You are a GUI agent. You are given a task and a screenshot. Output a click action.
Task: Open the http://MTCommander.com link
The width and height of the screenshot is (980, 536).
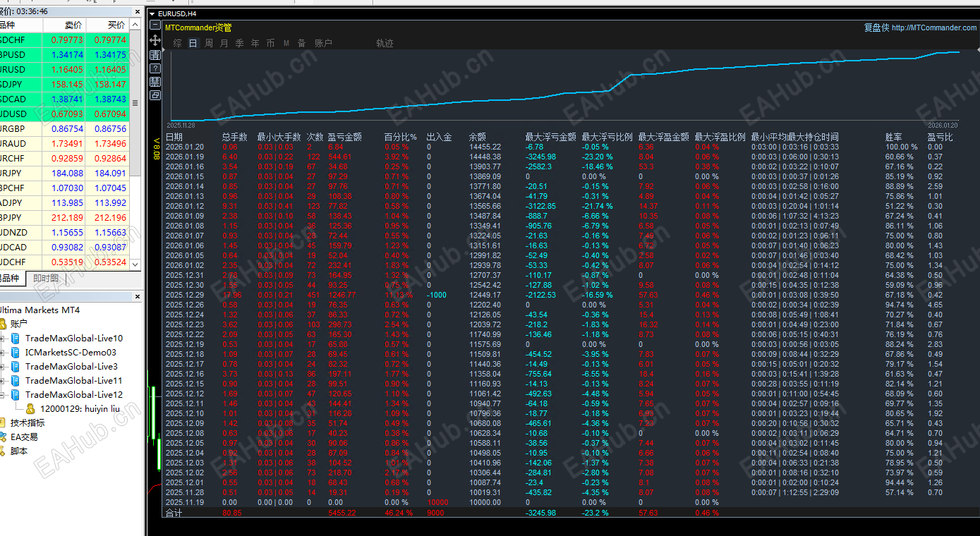pos(934,28)
